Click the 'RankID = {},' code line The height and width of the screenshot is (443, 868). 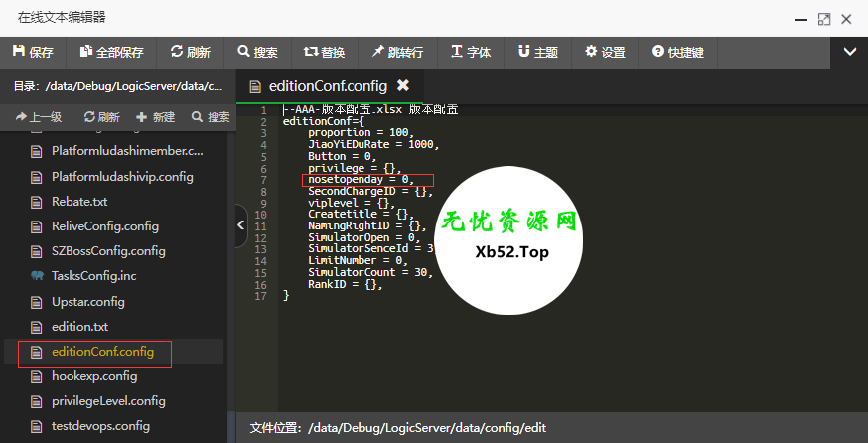(346, 285)
